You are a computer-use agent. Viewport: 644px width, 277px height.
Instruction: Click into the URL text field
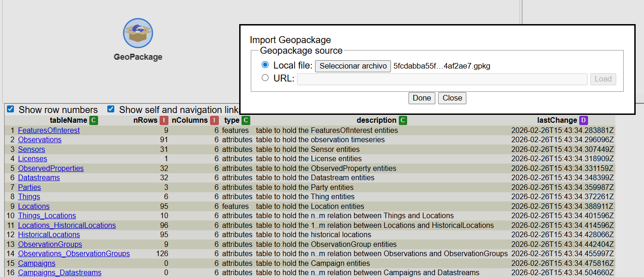(442, 79)
